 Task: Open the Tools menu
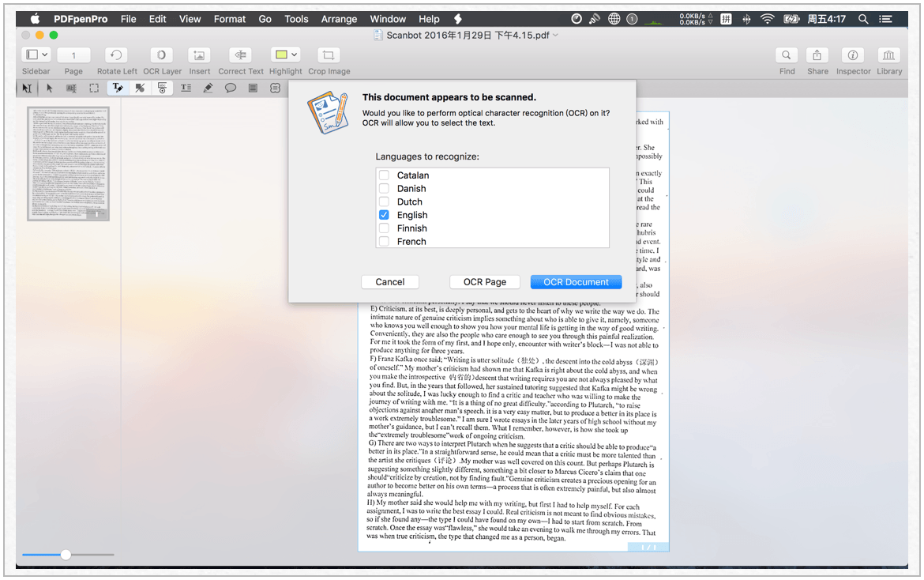tap(296, 19)
